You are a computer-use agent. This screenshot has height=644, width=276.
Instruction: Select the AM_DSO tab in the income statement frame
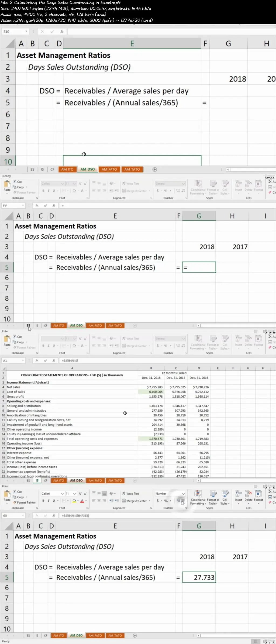coord(76,481)
